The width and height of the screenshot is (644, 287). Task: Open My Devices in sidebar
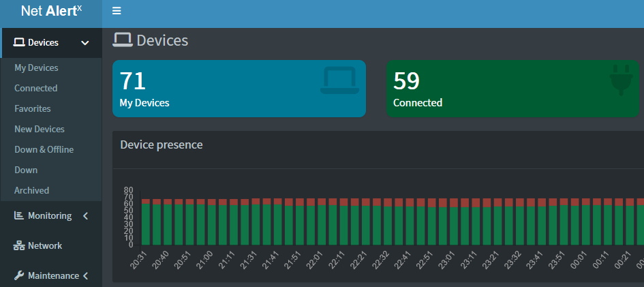pyautogui.click(x=36, y=68)
